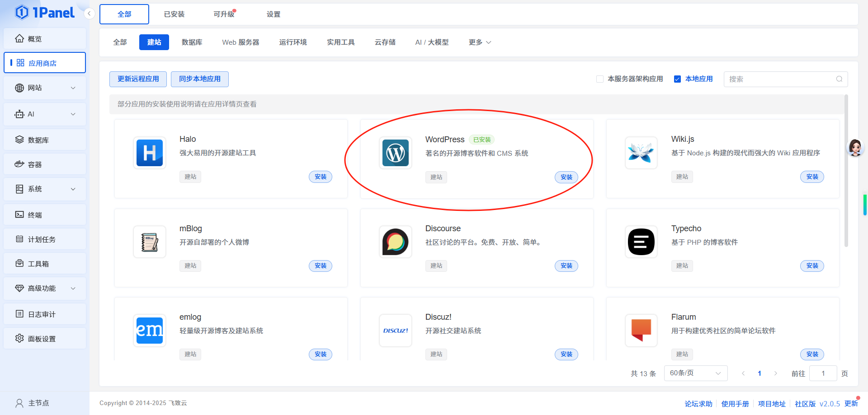The height and width of the screenshot is (415, 868).
Task: Enable 本服务器架构应用 checkbox
Action: click(600, 79)
